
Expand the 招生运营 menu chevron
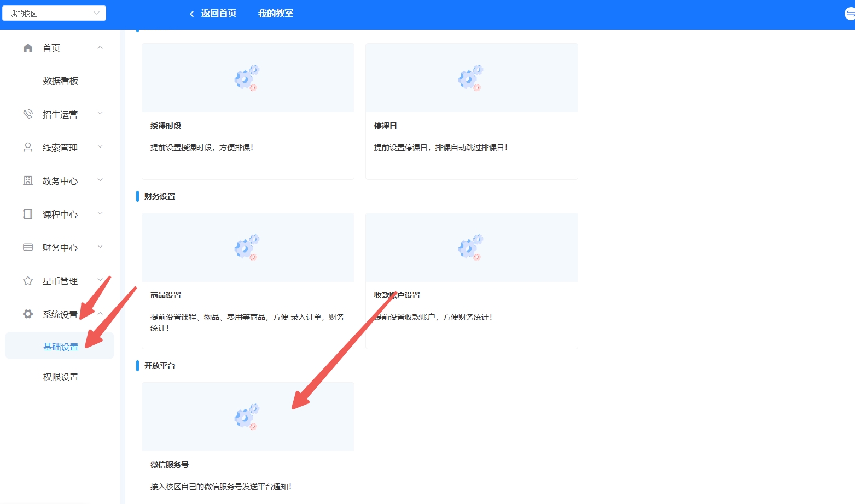(x=100, y=114)
